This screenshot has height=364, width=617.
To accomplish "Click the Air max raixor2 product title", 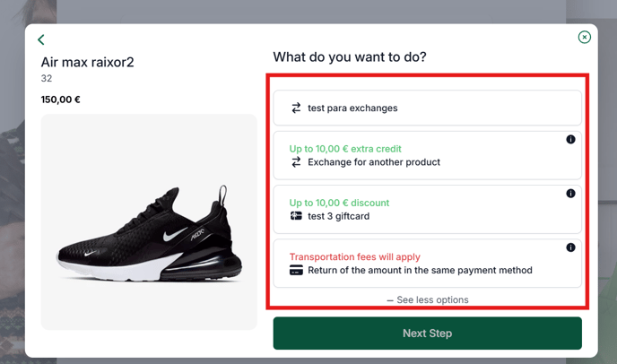I will coord(87,62).
